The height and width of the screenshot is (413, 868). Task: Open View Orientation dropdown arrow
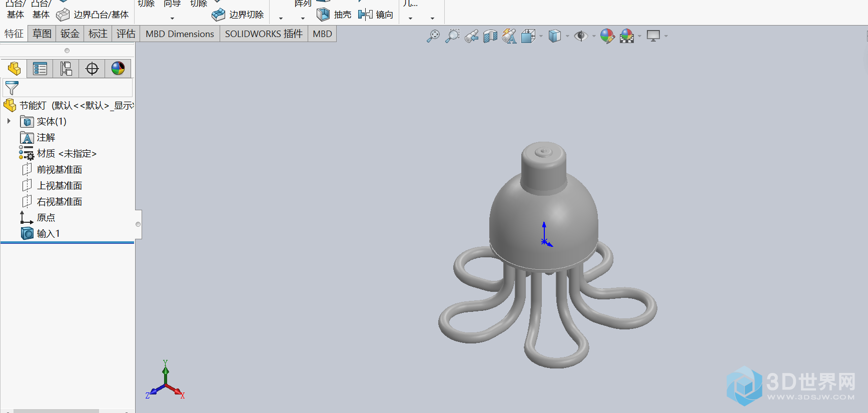pos(541,36)
